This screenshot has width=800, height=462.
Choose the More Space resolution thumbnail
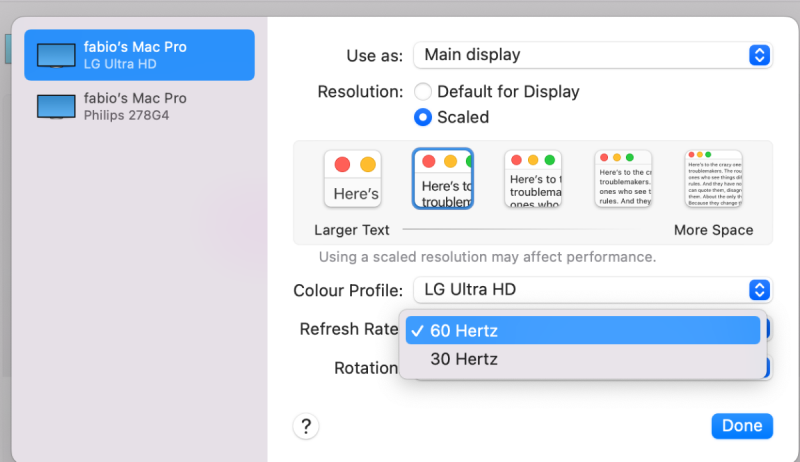tap(713, 179)
